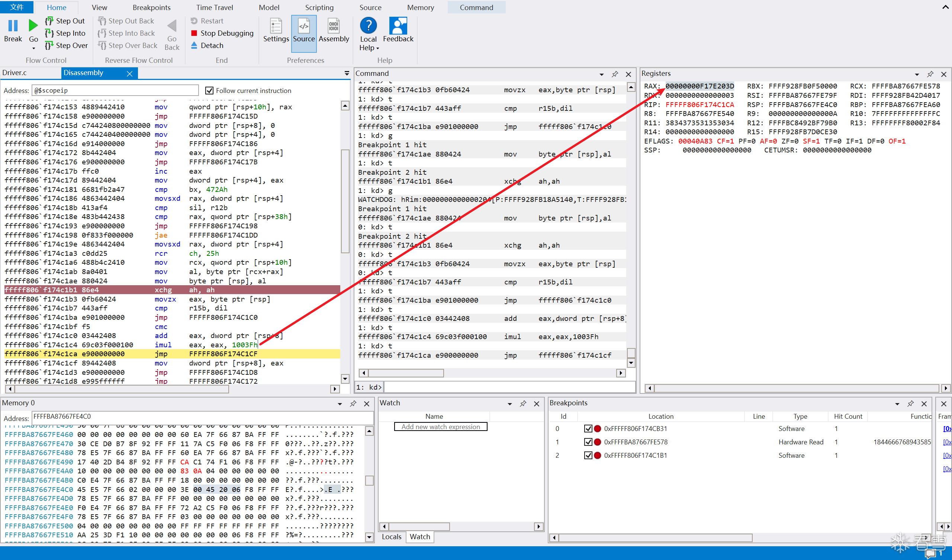Switch to the Locals tab
Viewport: 952px width, 560px height.
point(391,537)
